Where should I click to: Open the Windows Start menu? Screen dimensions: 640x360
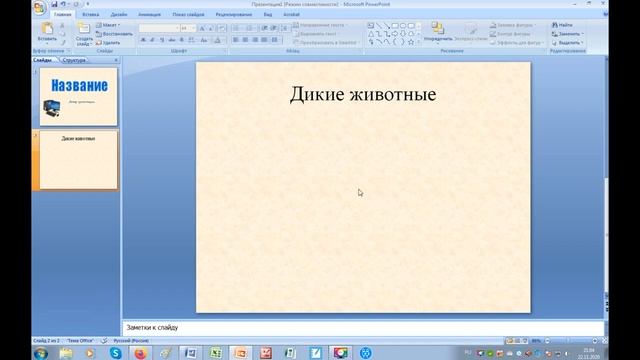point(41,353)
